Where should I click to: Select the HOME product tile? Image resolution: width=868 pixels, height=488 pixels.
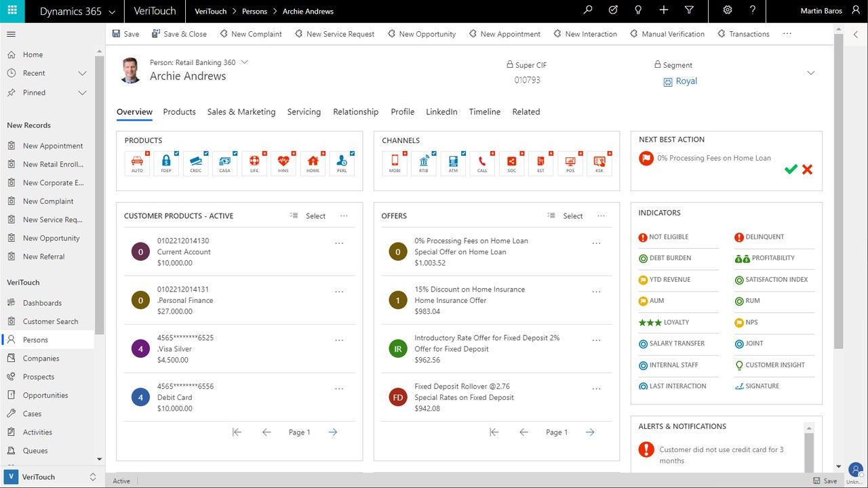coord(313,163)
